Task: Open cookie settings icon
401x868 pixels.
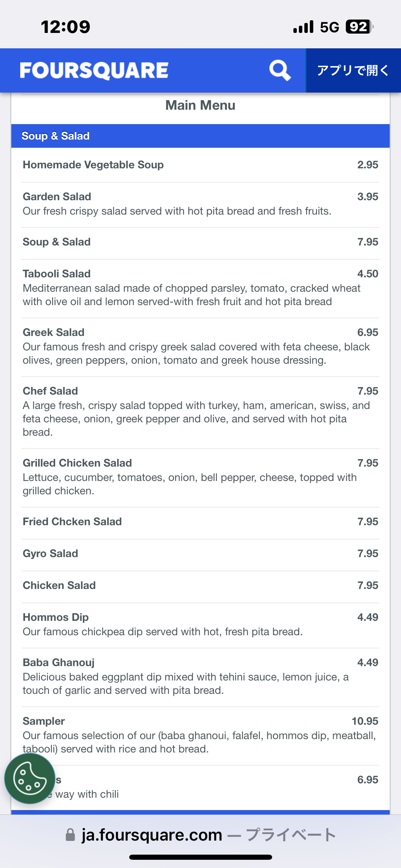Action: point(30,778)
